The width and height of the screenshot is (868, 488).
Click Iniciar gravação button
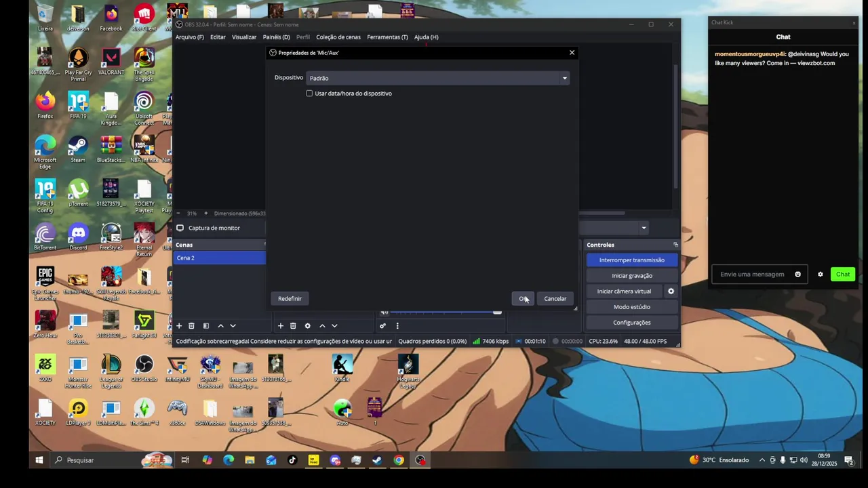tap(631, 276)
